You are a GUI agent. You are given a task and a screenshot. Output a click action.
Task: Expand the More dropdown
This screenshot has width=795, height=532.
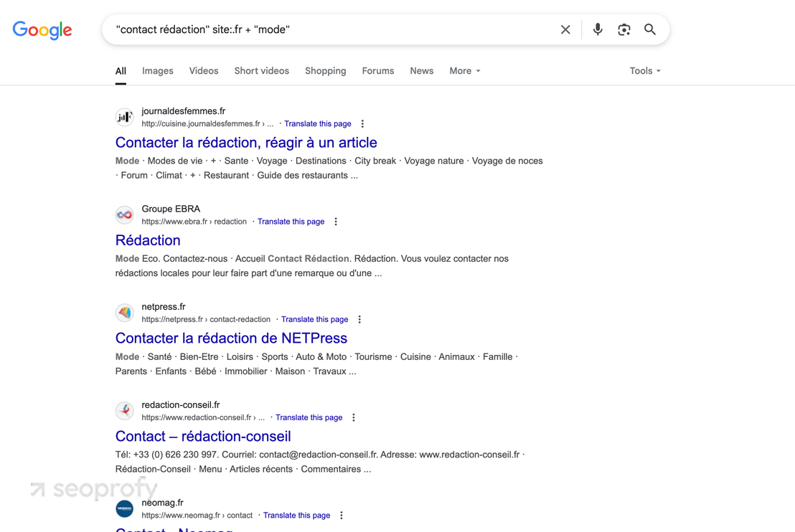[464, 71]
